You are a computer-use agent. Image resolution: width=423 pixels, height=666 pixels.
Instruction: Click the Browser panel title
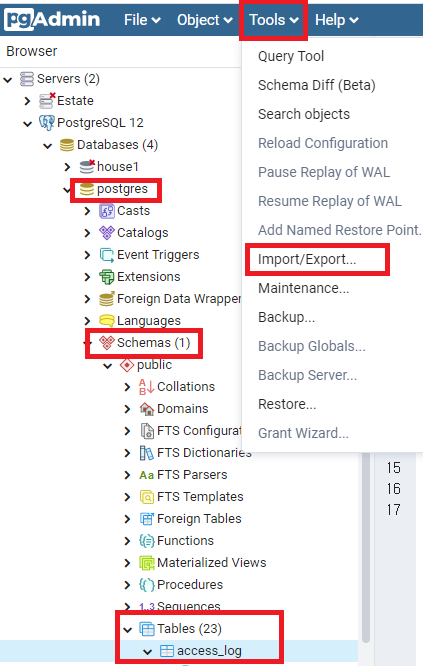coord(32,51)
